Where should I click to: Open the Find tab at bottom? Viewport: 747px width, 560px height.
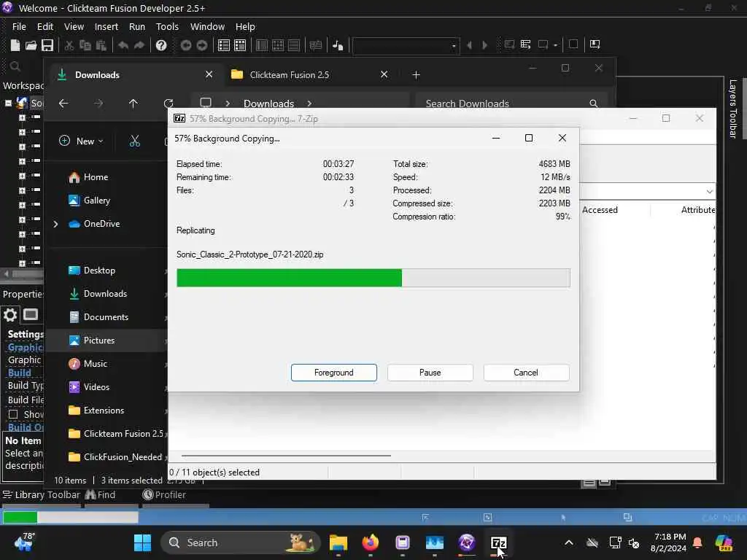pyautogui.click(x=101, y=495)
